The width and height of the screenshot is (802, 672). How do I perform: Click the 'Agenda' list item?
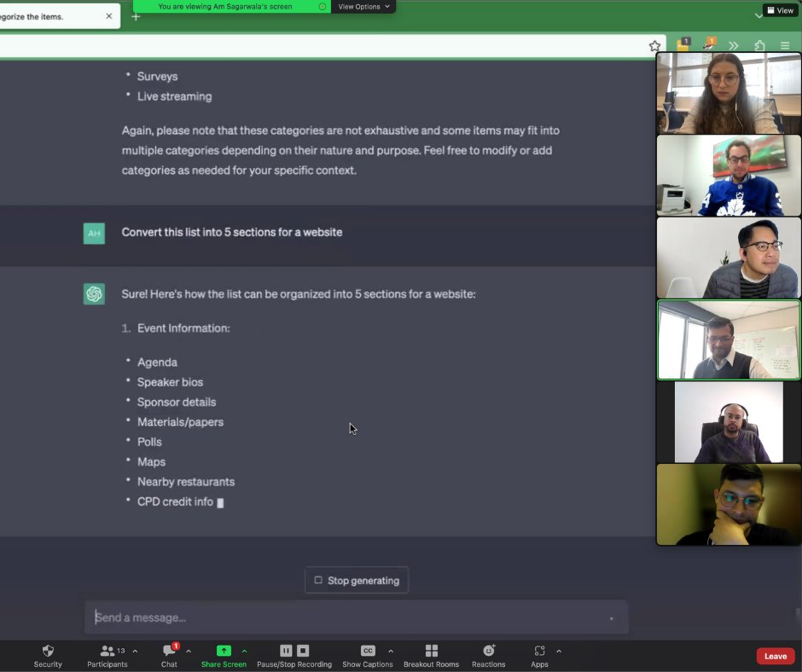[157, 362]
